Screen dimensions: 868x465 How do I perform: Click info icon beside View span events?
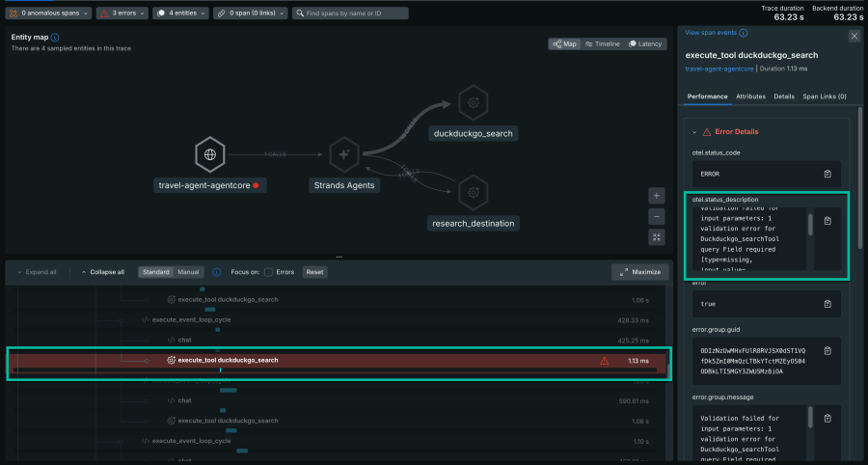744,33
